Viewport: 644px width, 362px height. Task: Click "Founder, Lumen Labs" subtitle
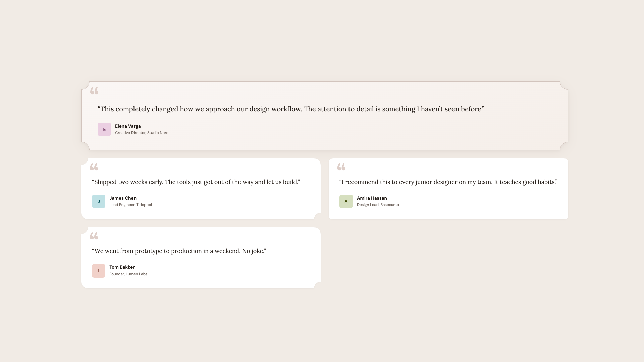click(x=128, y=274)
